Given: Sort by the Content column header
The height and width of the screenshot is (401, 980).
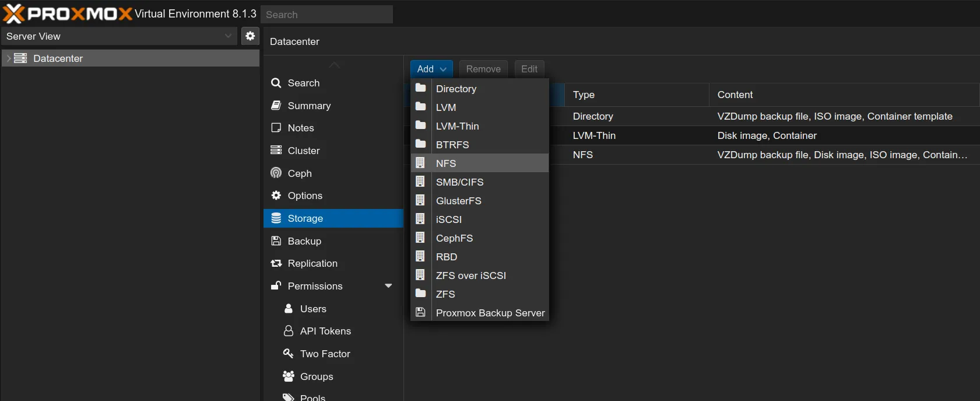Looking at the screenshot, I should 735,95.
